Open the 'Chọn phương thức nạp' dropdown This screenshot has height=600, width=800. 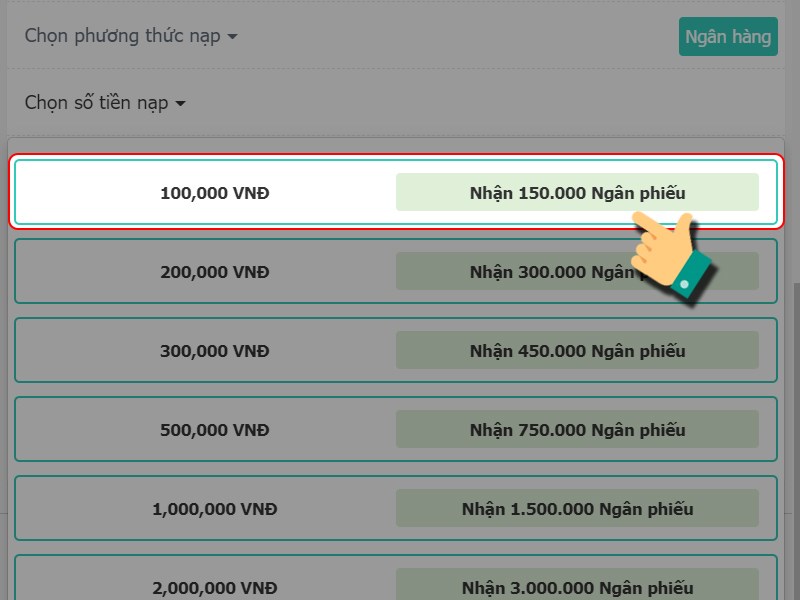[x=130, y=36]
